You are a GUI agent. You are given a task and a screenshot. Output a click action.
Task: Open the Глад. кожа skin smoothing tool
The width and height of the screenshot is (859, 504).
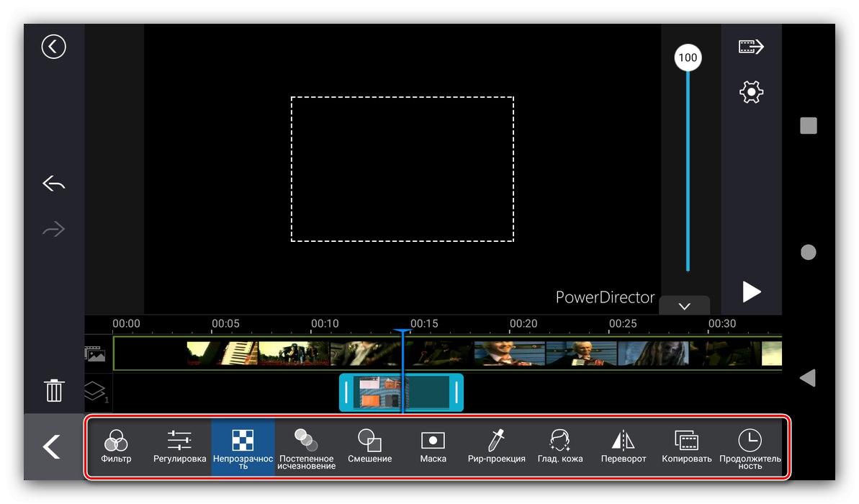tap(560, 446)
